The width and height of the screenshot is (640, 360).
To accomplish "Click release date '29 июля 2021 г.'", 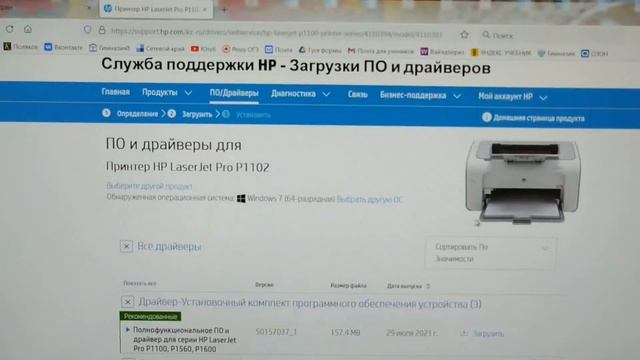I will point(411,333).
